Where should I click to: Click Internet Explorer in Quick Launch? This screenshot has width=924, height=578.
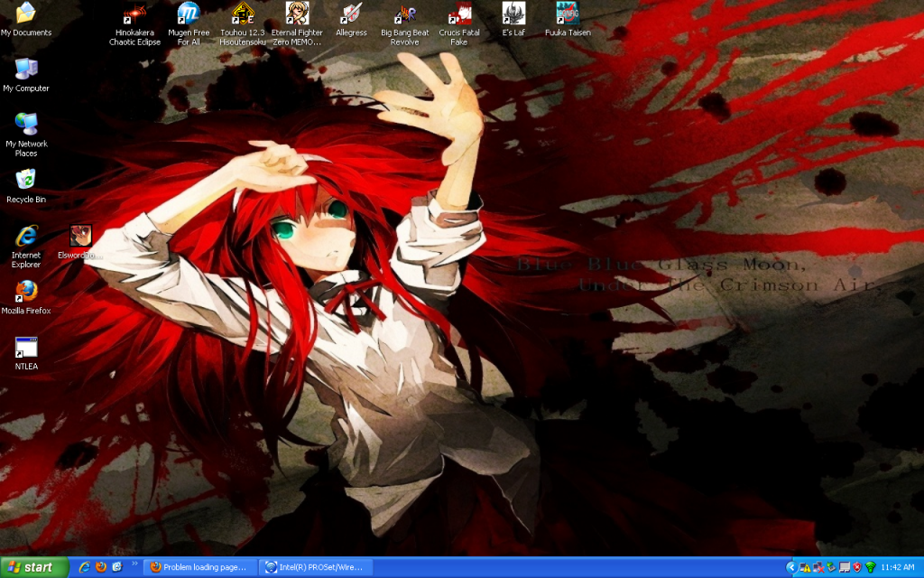pyautogui.click(x=84, y=567)
